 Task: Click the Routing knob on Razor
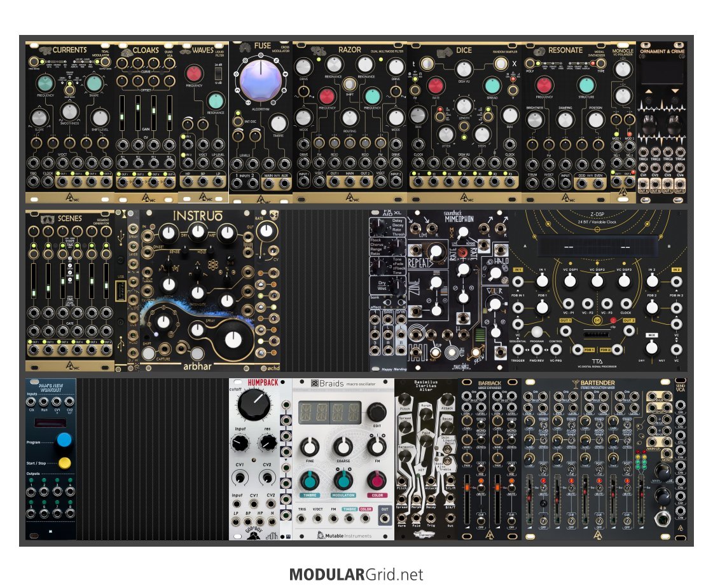pos(349,117)
